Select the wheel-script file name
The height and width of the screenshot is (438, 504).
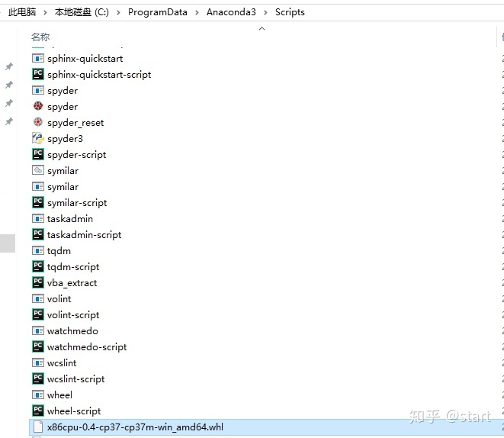(74, 411)
